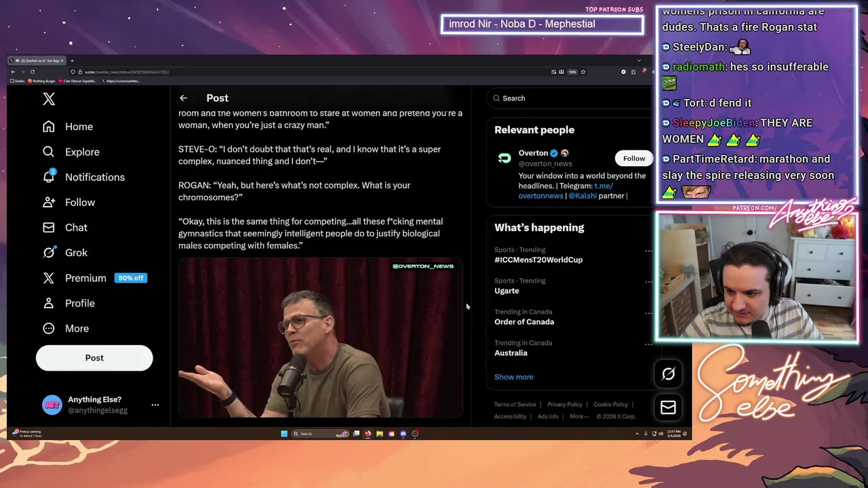Select Home menu item
The width and height of the screenshot is (868, 488).
click(79, 127)
